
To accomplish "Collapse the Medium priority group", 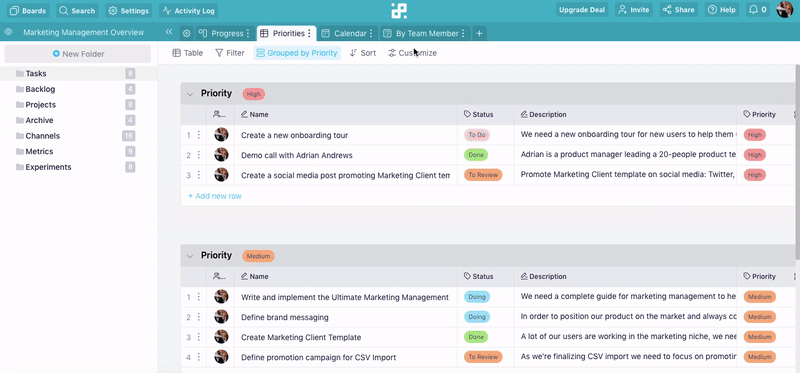I will coord(190,256).
